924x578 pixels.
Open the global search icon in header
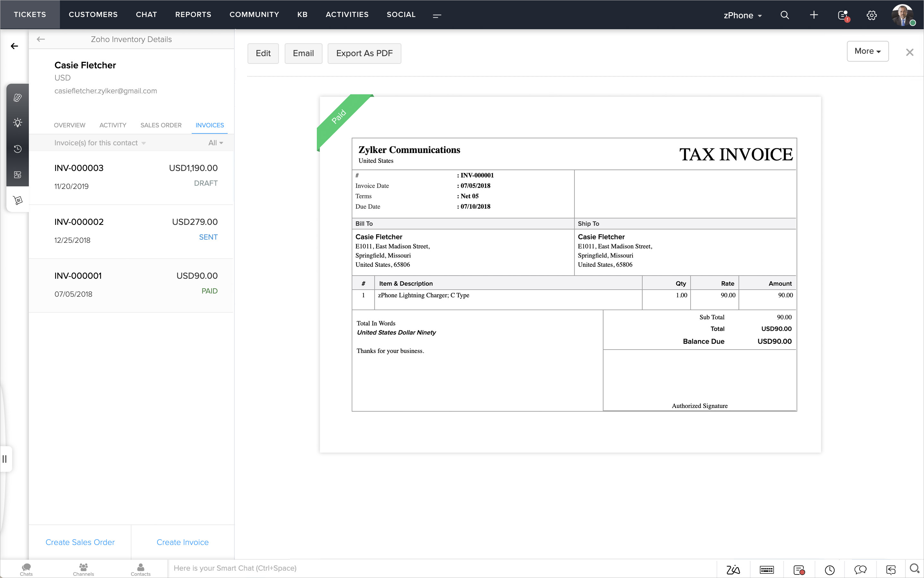(785, 15)
